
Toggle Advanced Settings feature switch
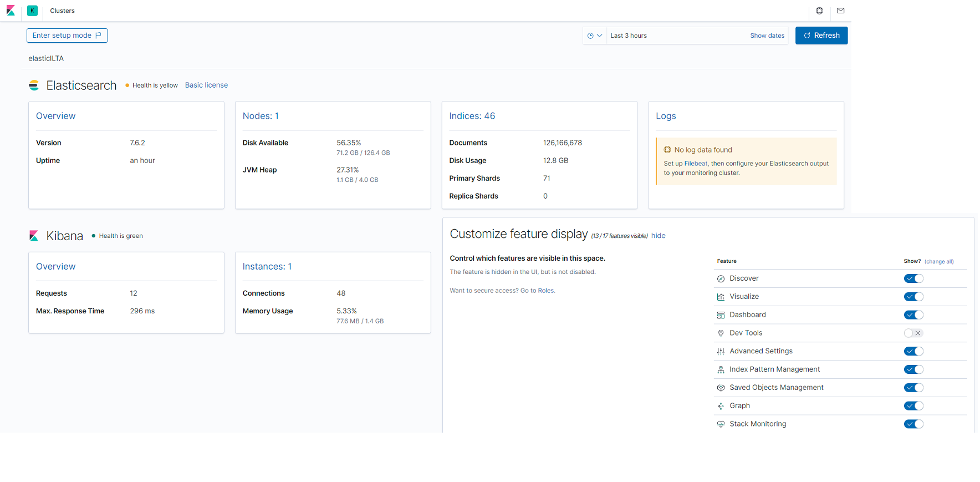(x=913, y=351)
